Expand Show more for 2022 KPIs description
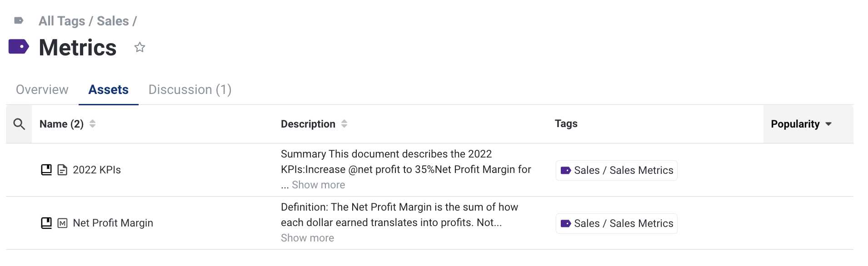The width and height of the screenshot is (868, 266). [x=318, y=185]
